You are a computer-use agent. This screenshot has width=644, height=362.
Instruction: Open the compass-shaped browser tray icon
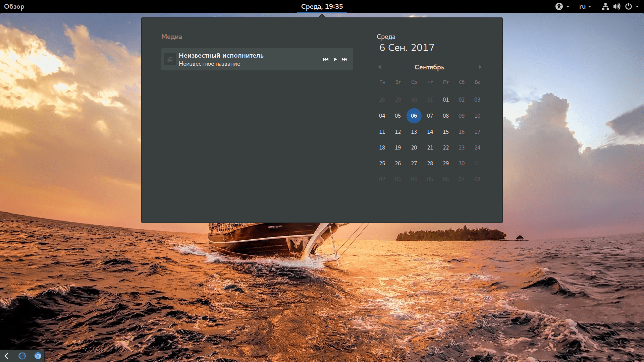click(22, 356)
